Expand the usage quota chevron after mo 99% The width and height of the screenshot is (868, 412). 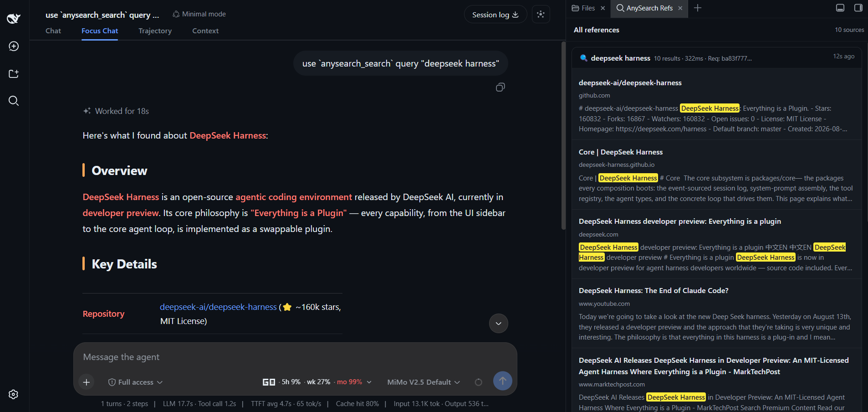[x=369, y=382]
